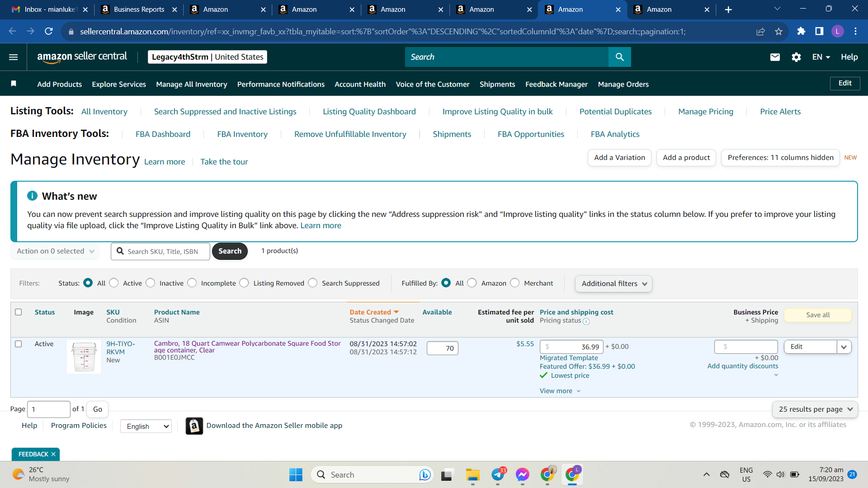Click the Available quantity field showing 70

[442, 348]
